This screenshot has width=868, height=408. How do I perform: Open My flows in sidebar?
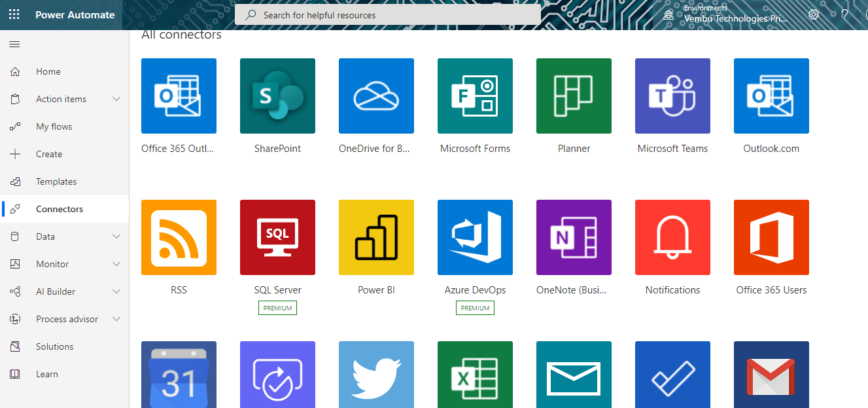(65, 126)
